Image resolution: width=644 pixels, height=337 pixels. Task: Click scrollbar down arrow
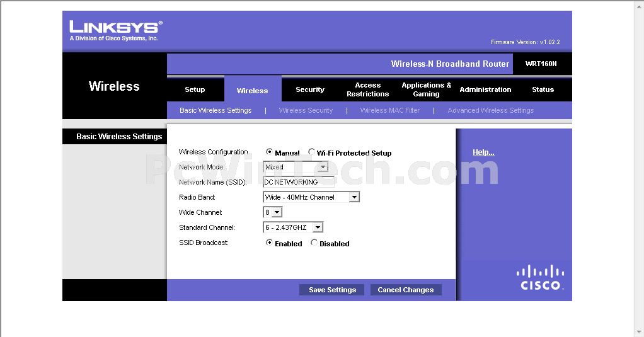(x=640, y=332)
